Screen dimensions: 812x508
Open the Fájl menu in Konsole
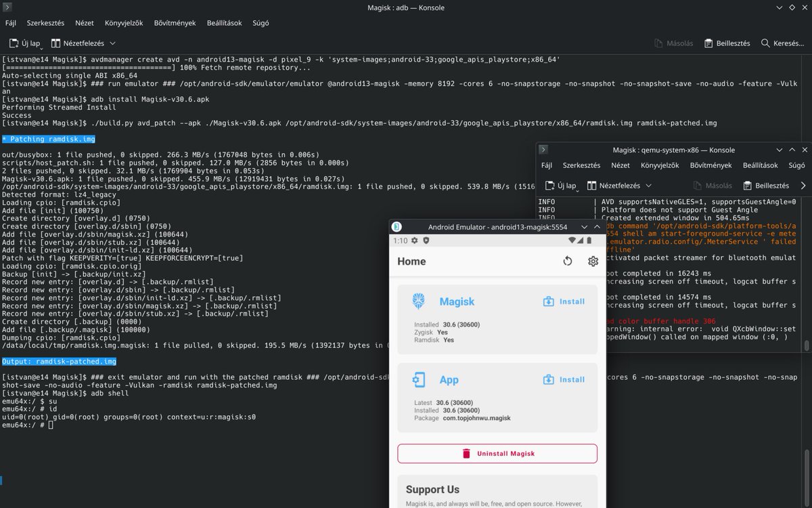coord(10,22)
